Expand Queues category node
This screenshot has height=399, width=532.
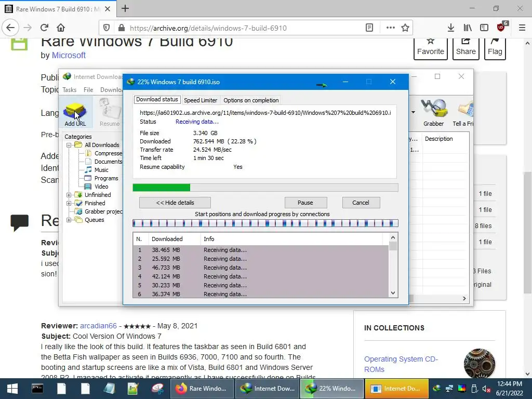click(x=69, y=220)
